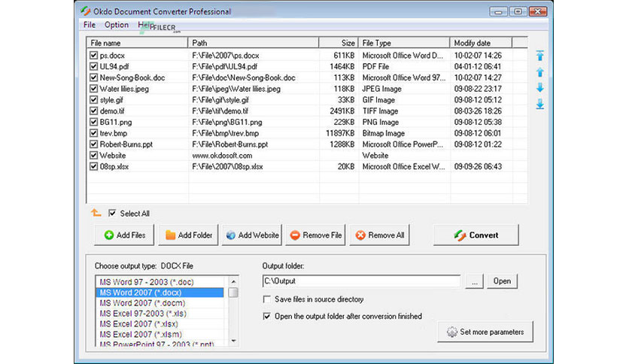The height and width of the screenshot is (364, 629).
Task: Uncheck the ps.docx file checkbox
Action: 93,56
